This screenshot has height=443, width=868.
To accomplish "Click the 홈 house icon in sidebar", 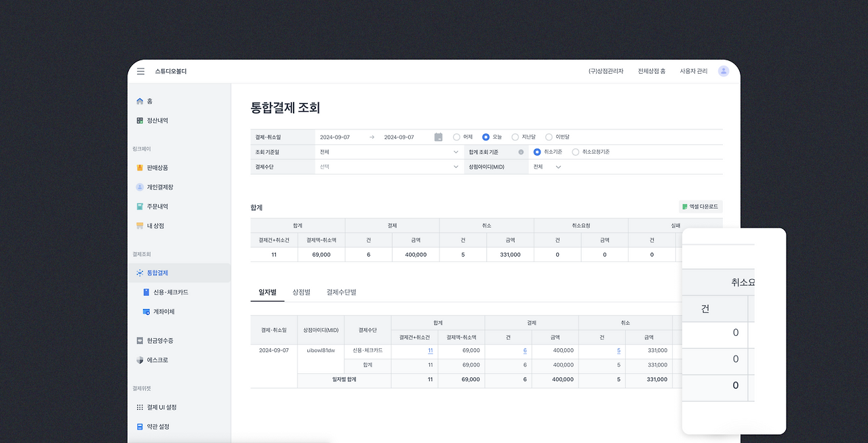I will (140, 101).
